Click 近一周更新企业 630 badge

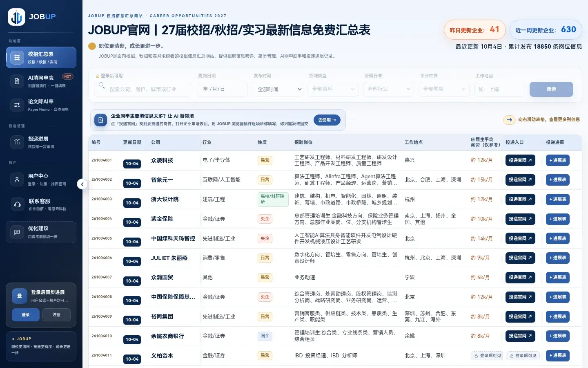click(x=546, y=30)
